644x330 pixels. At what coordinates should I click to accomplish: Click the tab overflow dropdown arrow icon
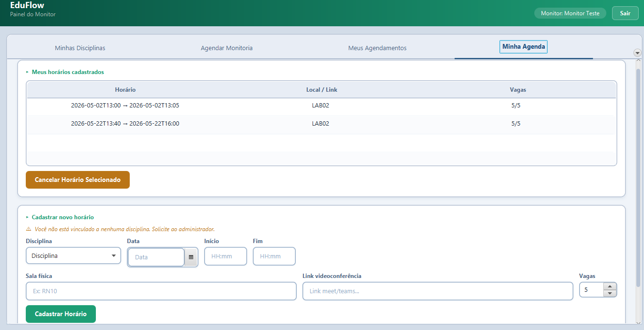637,53
